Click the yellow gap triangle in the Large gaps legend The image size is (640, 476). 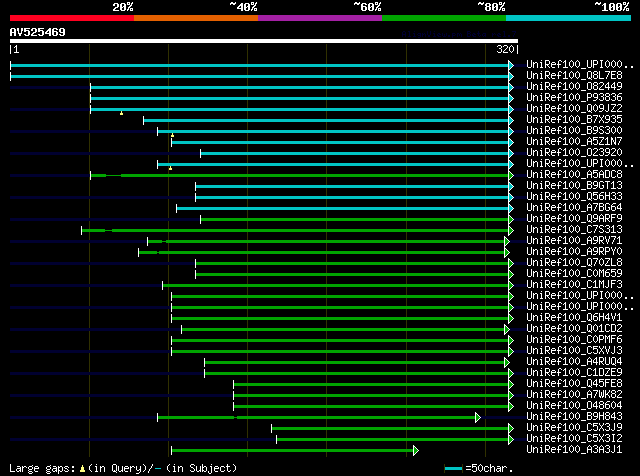coord(82,469)
